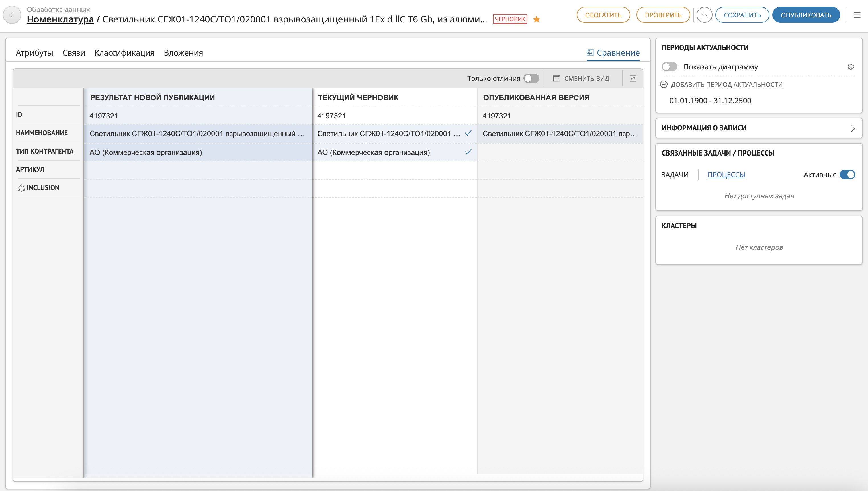Image resolution: width=868 pixels, height=491 pixels.
Task: Enable the Только отличия toggle
Action: [x=531, y=78]
